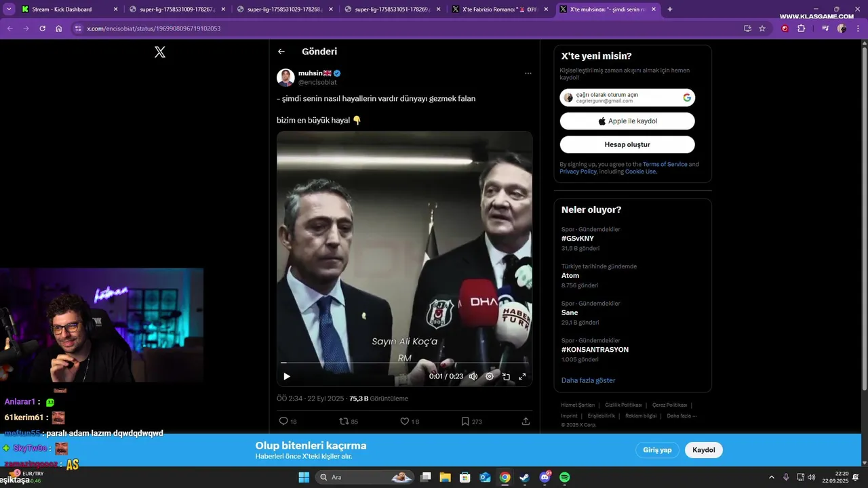Open Erişilebilirlik footer link
This screenshot has height=488, width=868.
(601, 415)
